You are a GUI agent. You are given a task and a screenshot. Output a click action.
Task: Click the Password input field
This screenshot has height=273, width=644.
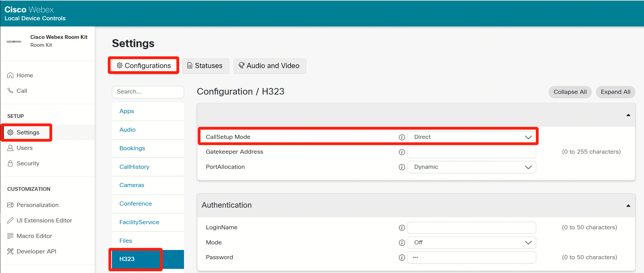click(x=472, y=258)
